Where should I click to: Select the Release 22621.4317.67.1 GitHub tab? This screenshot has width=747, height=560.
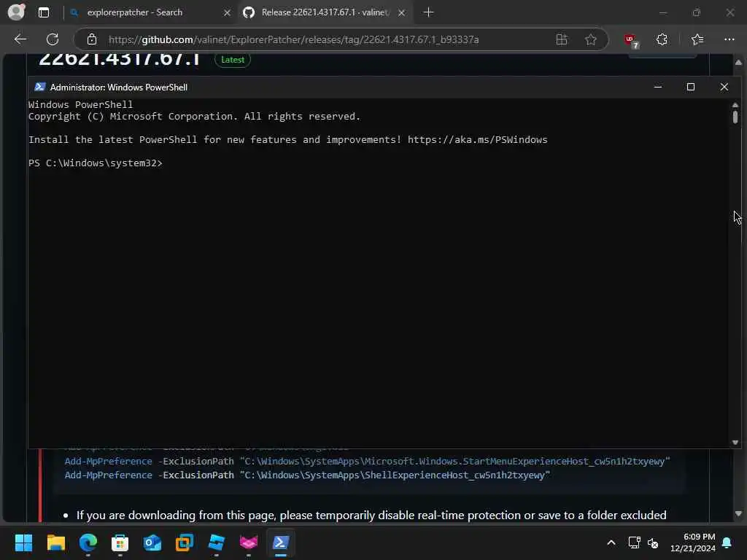325,12
